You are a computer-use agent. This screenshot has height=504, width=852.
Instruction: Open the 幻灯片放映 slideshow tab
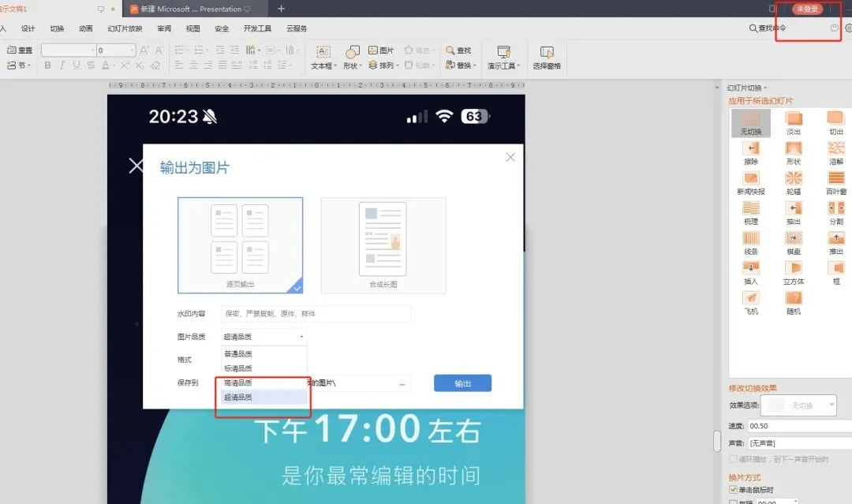(x=125, y=28)
